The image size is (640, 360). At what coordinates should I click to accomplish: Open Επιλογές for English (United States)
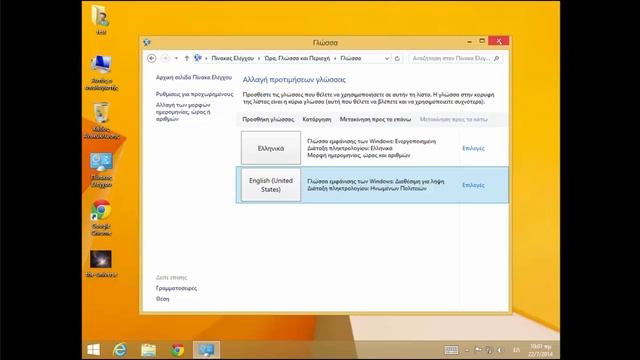(x=473, y=185)
